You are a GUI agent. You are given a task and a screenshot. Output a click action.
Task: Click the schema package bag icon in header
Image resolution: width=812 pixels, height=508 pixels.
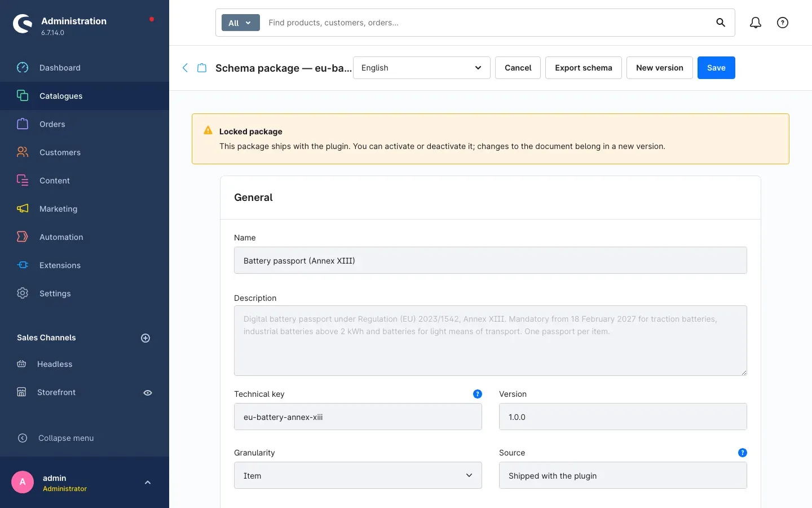pos(202,68)
